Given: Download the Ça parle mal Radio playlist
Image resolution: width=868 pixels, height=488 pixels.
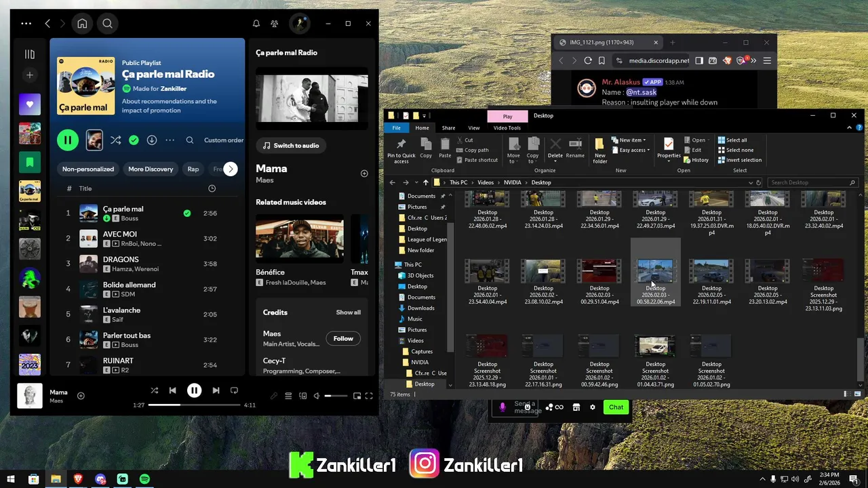Looking at the screenshot, I should 152,140.
